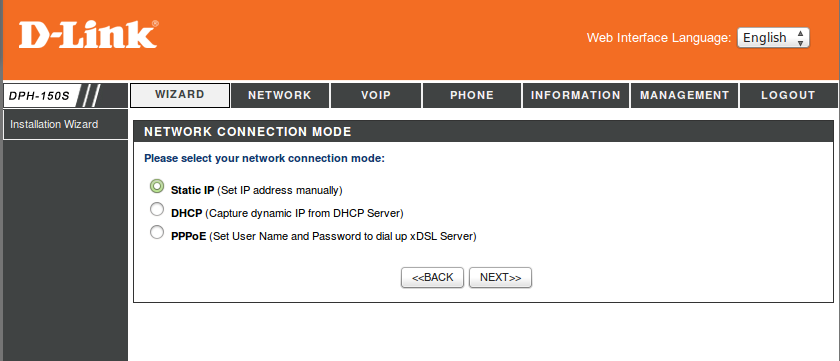
Task: Switch to the WIZARD tab
Action: pos(180,95)
